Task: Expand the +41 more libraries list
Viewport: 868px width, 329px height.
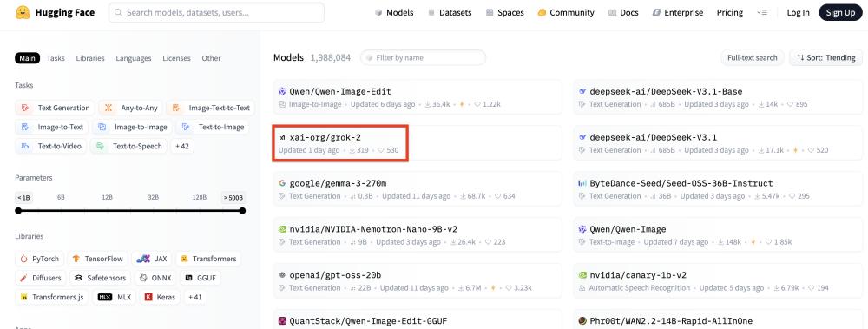Action: coord(194,297)
